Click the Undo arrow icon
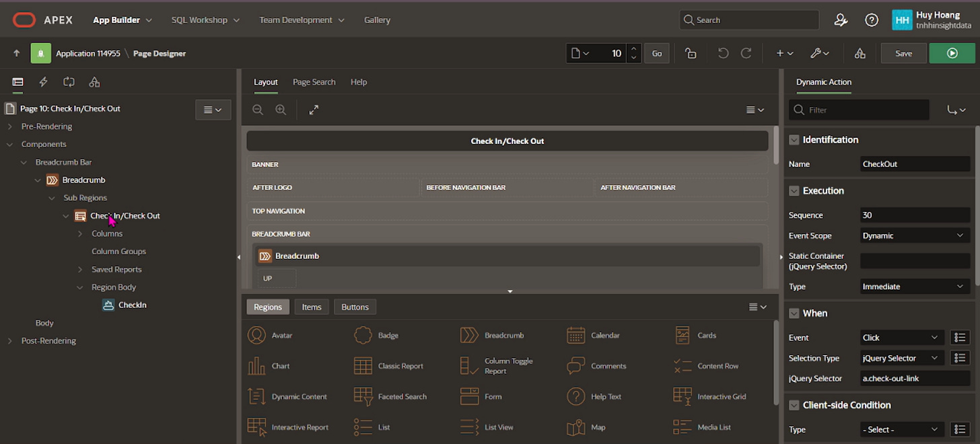980x444 pixels. pyautogui.click(x=723, y=53)
